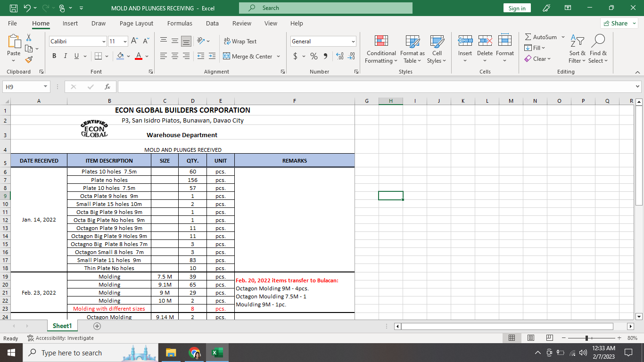The height and width of the screenshot is (362, 644).
Task: Collapse the ribbon with the caret arrow
Action: pos(638,72)
